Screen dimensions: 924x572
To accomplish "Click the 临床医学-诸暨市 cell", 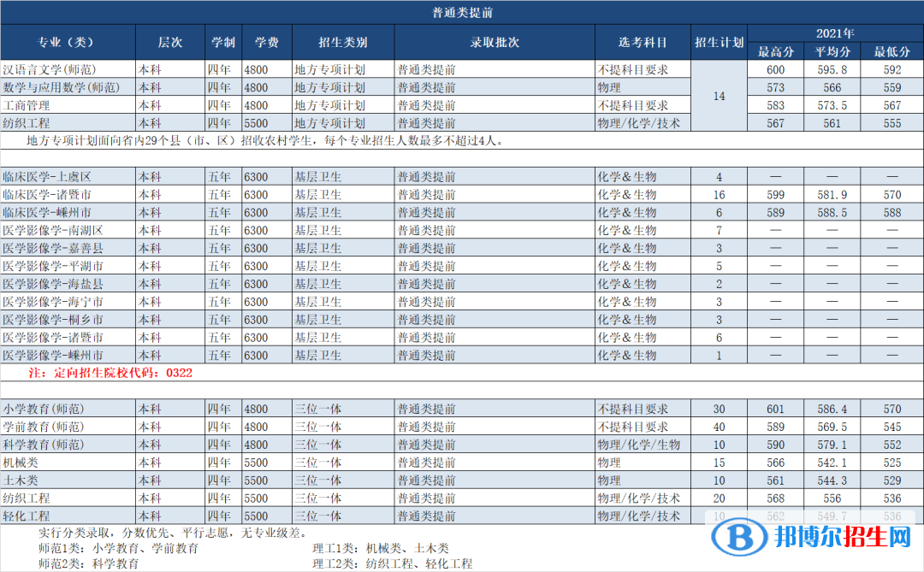I will (68, 194).
